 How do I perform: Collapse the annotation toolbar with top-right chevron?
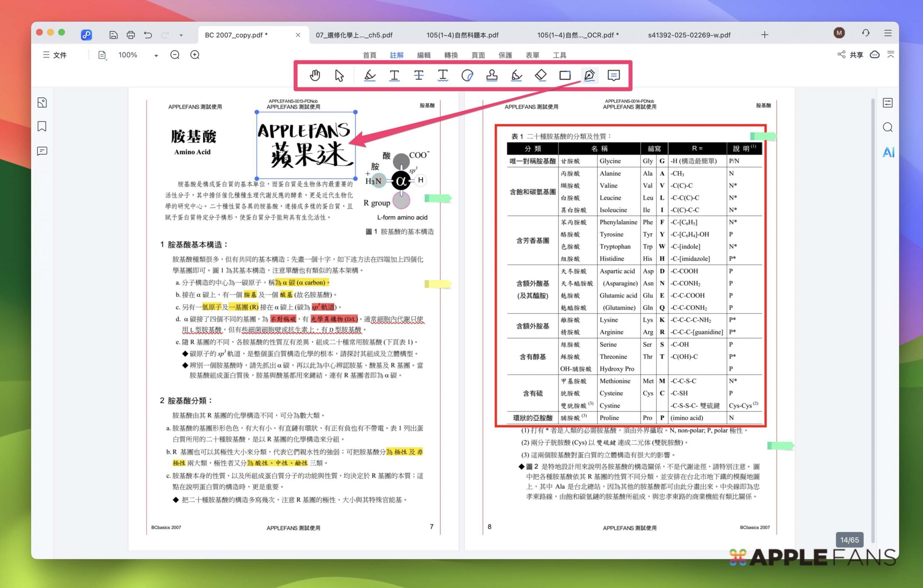point(891,54)
